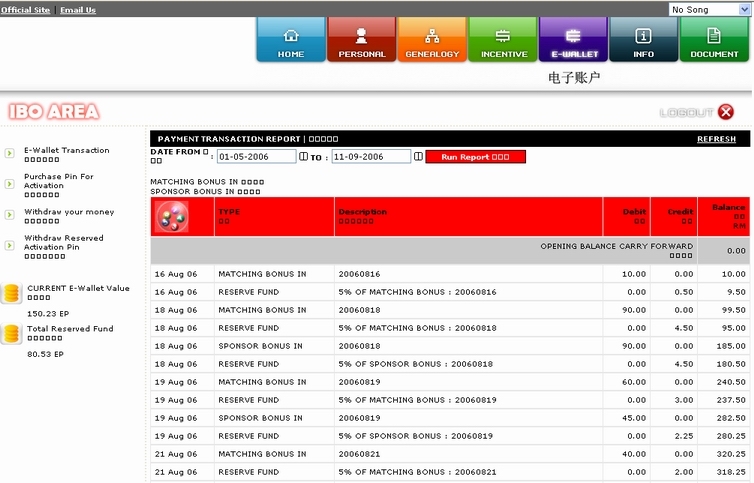The width and height of the screenshot is (754, 483).
Task: Click the red LOGOUT X icon
Action: [x=726, y=112]
